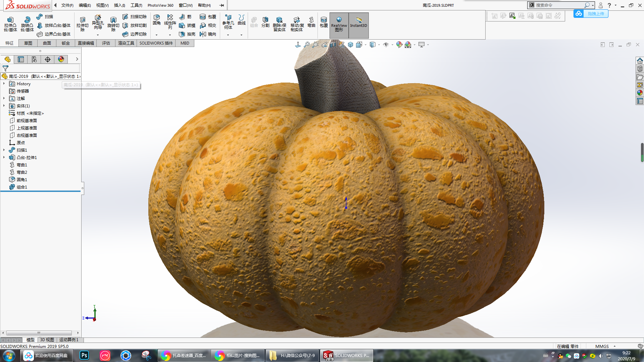Click the 分割 split tool

(x=265, y=22)
